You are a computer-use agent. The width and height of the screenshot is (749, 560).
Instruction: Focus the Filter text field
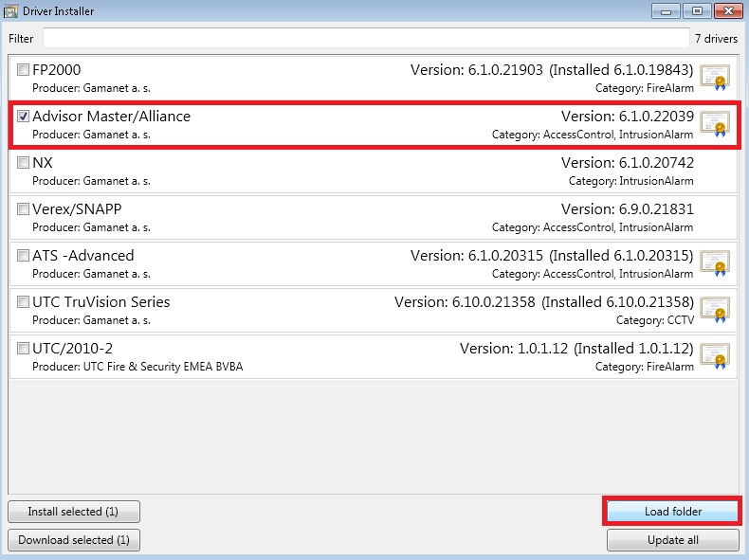tap(366, 38)
